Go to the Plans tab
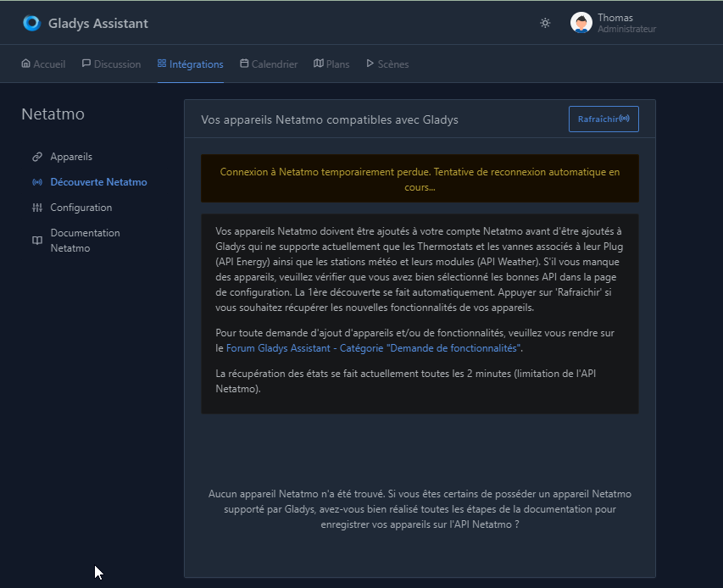This screenshot has height=588, width=723. pos(331,64)
